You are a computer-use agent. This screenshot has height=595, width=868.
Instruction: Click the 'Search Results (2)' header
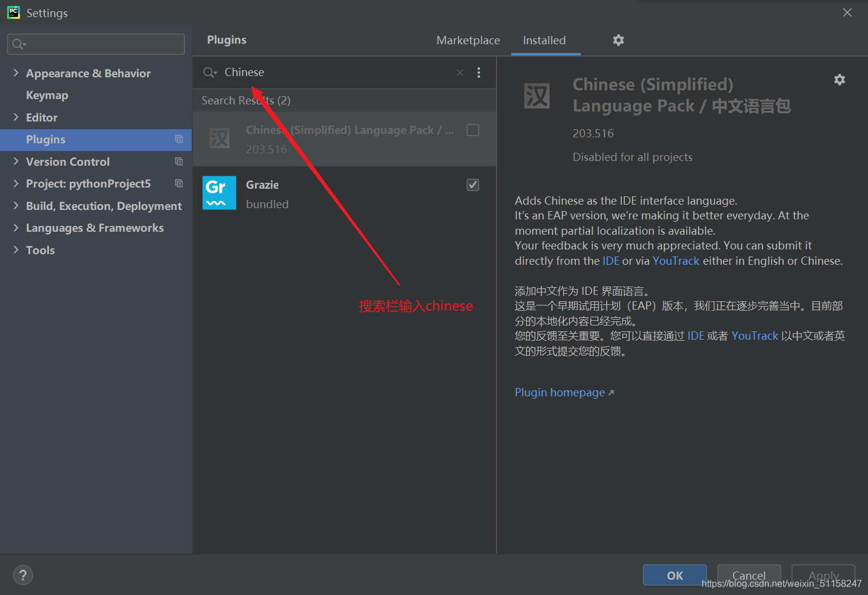[246, 100]
